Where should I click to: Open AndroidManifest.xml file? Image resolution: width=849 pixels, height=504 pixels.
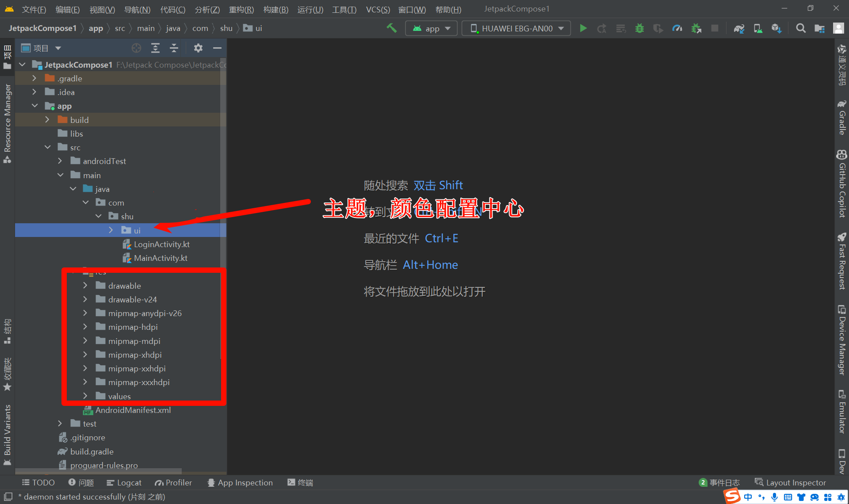133,410
